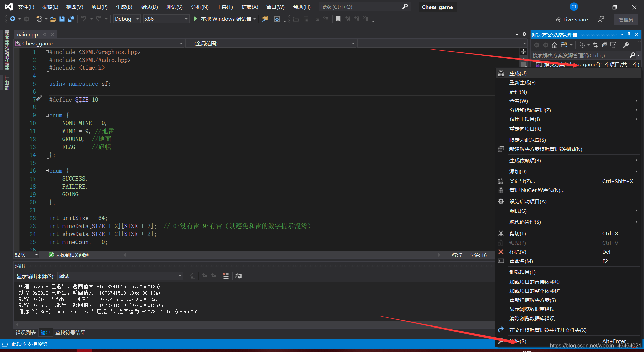
Task: Open the Chess_game project scope dropdown
Action: (x=99, y=44)
